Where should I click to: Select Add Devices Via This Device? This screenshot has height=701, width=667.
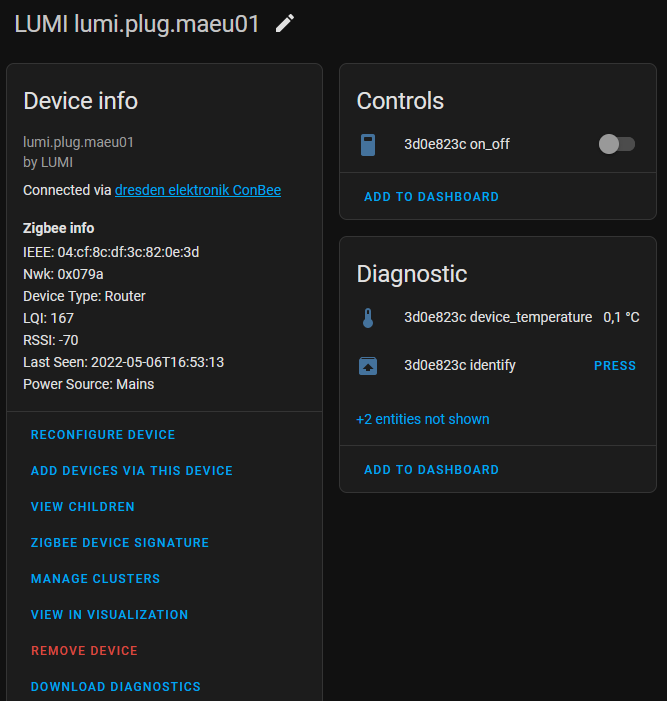pos(132,471)
